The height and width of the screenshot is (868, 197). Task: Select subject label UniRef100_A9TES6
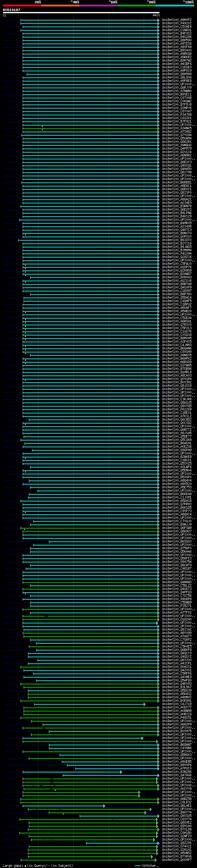click(176, 43)
